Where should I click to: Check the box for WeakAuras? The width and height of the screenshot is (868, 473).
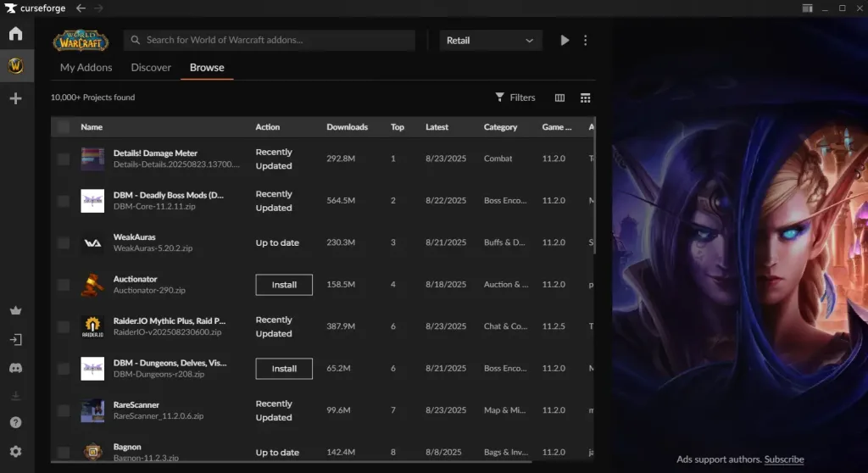tap(64, 242)
